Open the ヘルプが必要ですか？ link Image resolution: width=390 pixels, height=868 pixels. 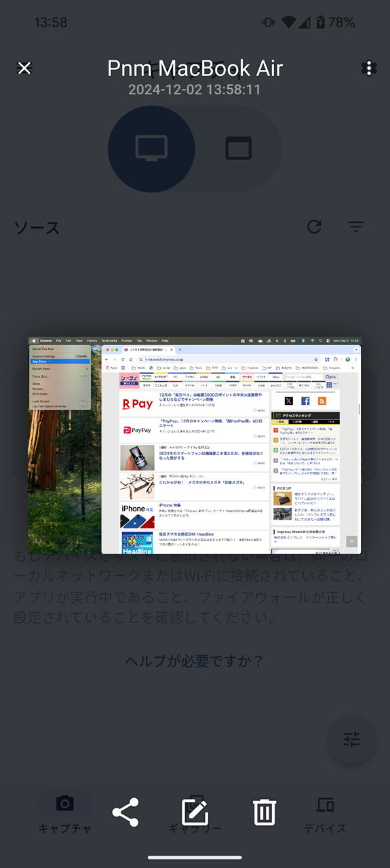pyautogui.click(x=195, y=661)
